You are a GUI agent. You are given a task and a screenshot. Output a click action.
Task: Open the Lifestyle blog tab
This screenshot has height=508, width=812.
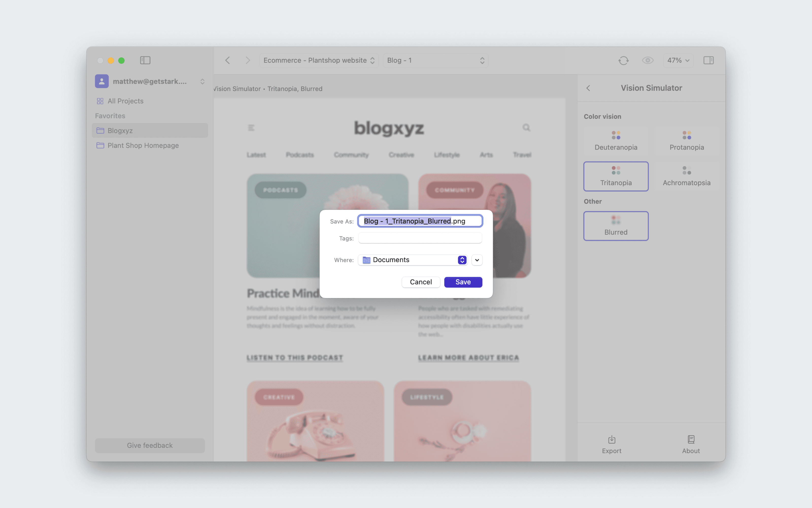(447, 155)
